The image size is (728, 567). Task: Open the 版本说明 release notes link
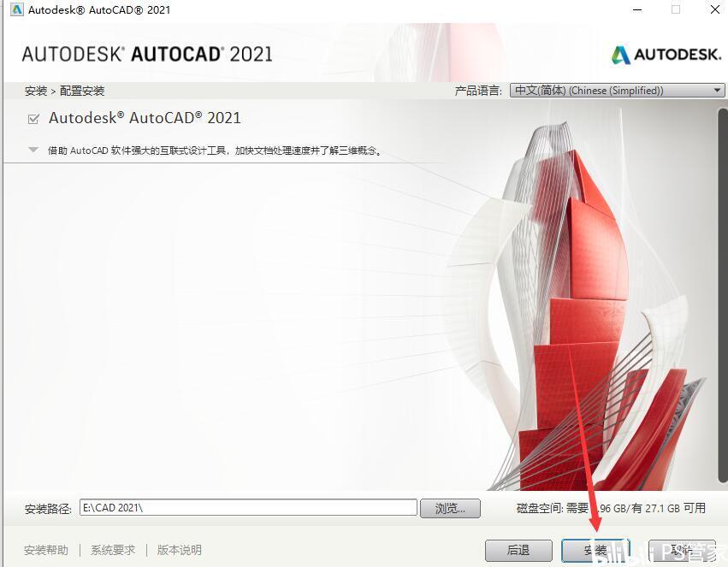coord(179,550)
